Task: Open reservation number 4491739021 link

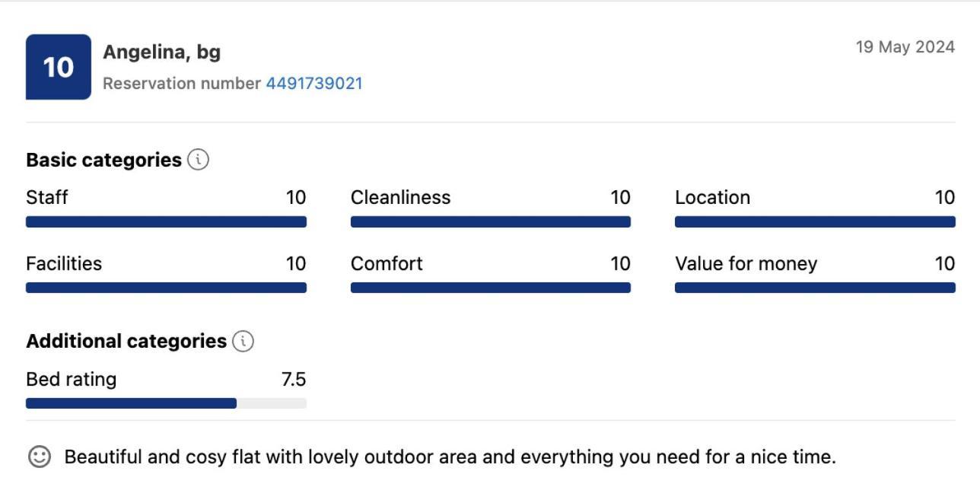Action: point(314,84)
